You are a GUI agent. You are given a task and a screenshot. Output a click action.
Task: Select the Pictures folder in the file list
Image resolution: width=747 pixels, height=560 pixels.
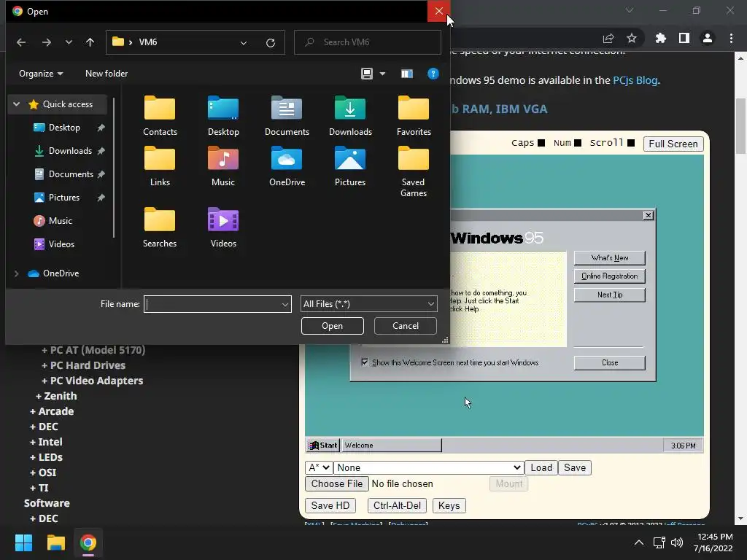click(350, 167)
